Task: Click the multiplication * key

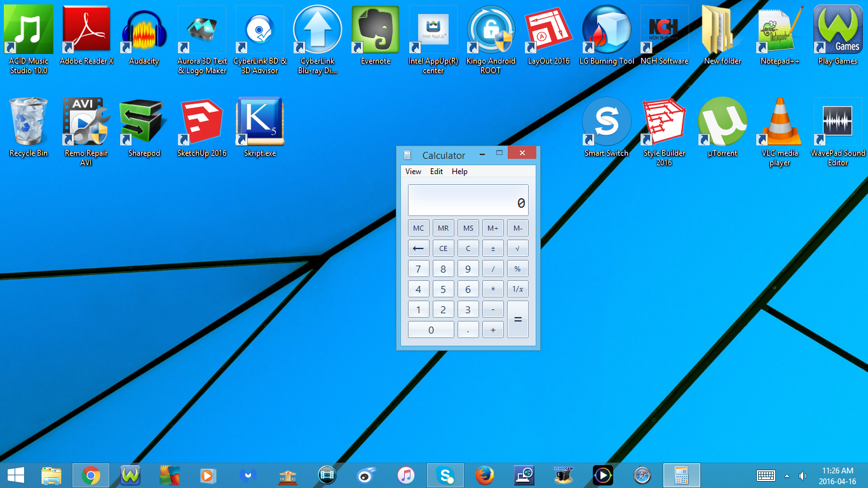Action: [x=493, y=289]
